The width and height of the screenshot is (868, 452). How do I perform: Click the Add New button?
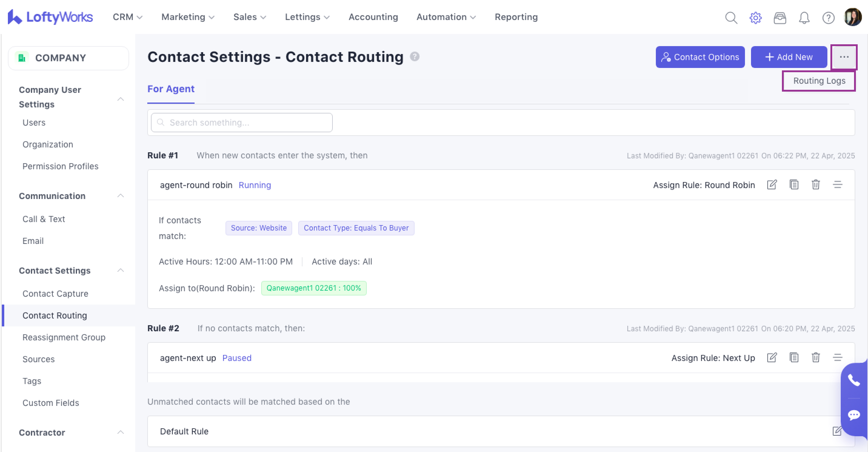pyautogui.click(x=789, y=57)
